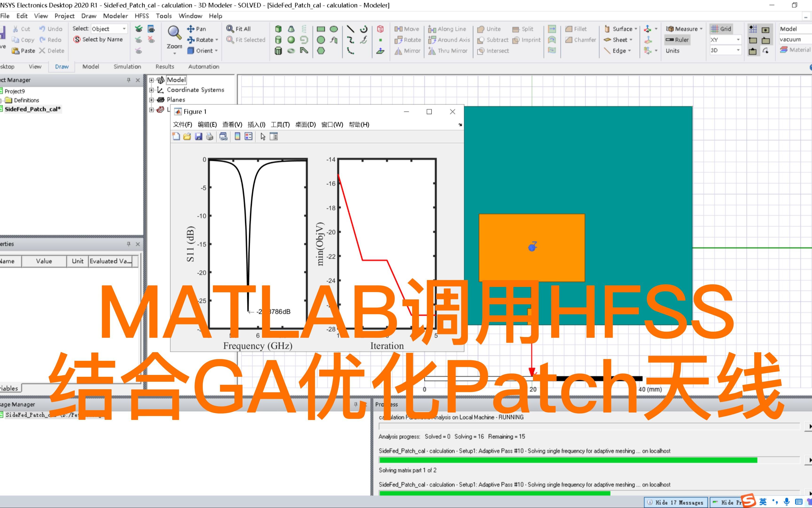Click Subtract boolean operation

click(x=492, y=40)
